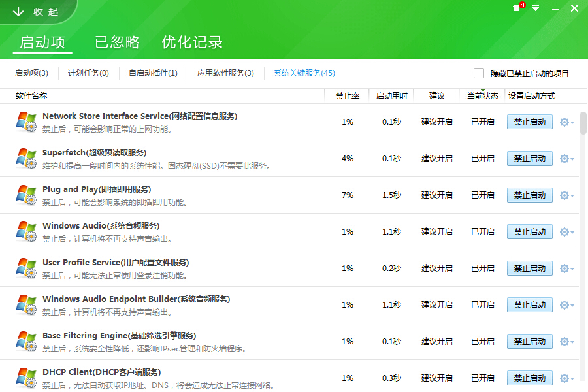Open the skin shirt icon with N badge
Screen dimensions: 588x392
tap(519, 7)
